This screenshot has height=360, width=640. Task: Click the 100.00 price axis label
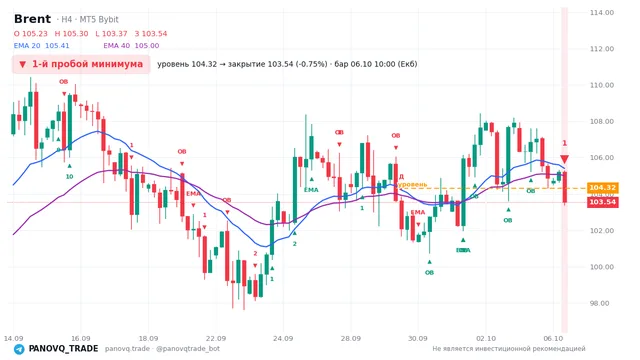[x=602, y=267]
